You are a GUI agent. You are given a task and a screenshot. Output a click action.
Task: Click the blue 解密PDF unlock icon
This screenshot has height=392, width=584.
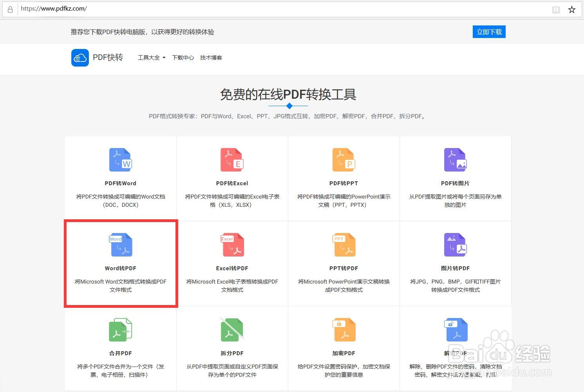456,330
